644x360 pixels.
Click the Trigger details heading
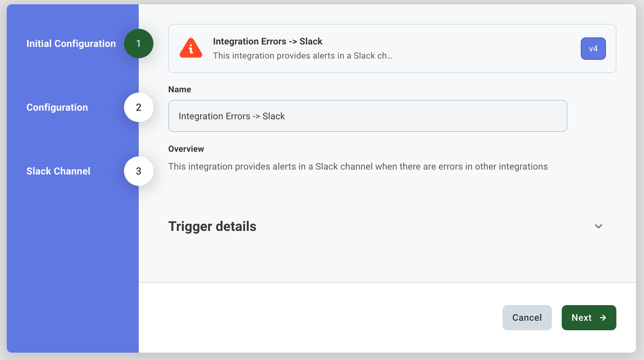[212, 226]
